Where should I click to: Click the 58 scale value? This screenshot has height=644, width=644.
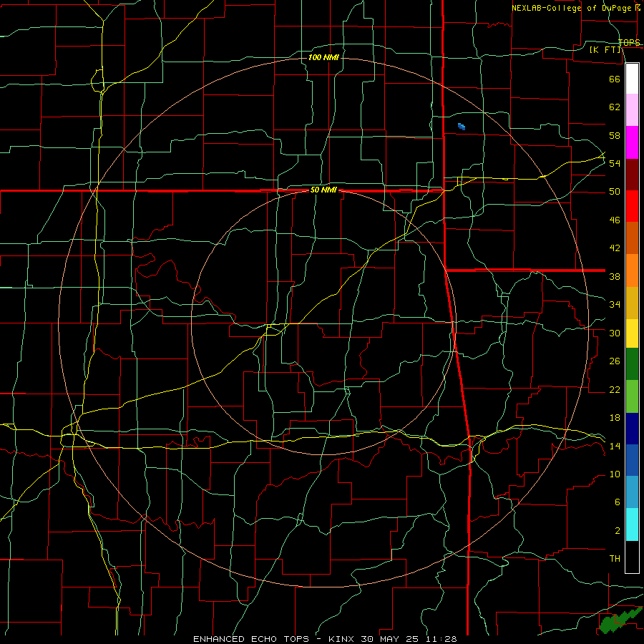615,135
